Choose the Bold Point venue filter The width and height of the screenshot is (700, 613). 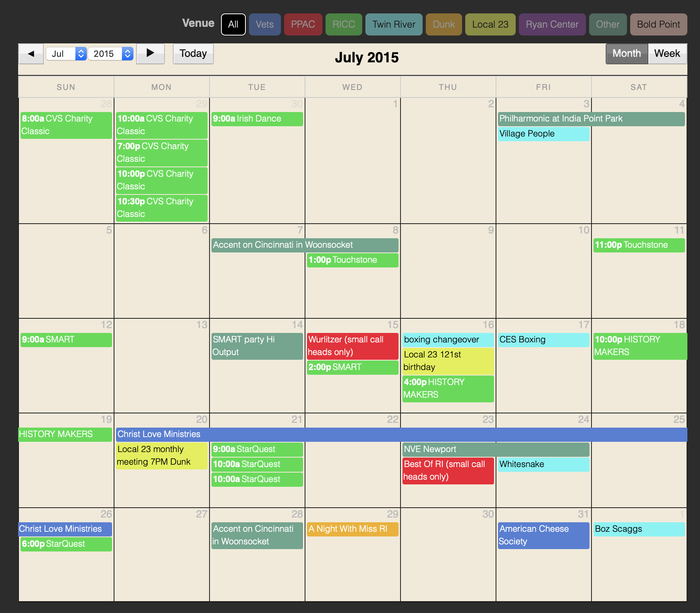[x=658, y=24]
